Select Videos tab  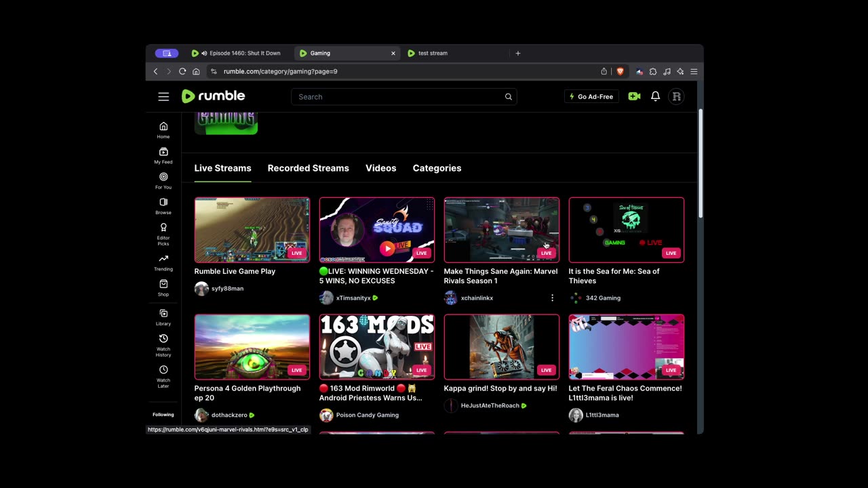coord(380,168)
